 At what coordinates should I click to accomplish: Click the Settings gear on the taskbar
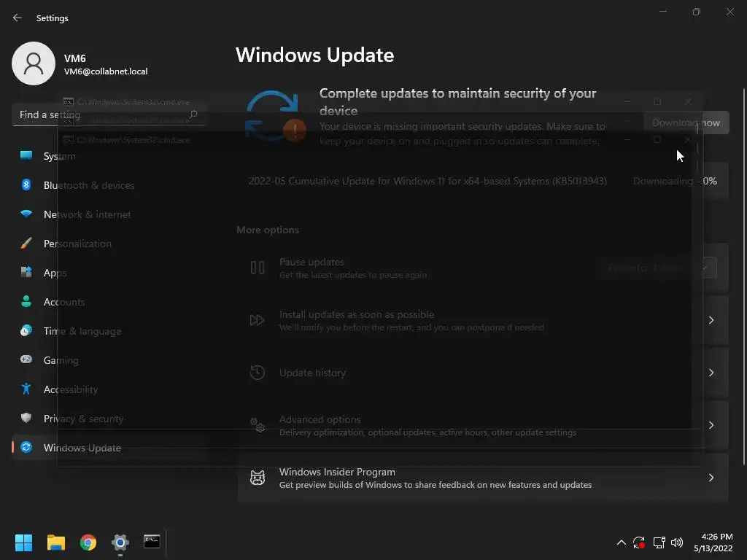(x=120, y=542)
